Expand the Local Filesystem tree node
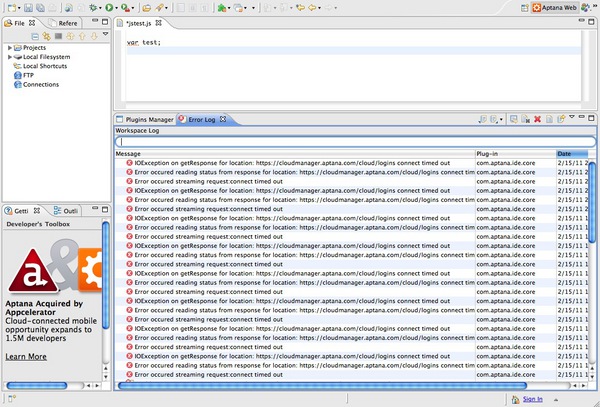600x407 pixels. (10, 57)
